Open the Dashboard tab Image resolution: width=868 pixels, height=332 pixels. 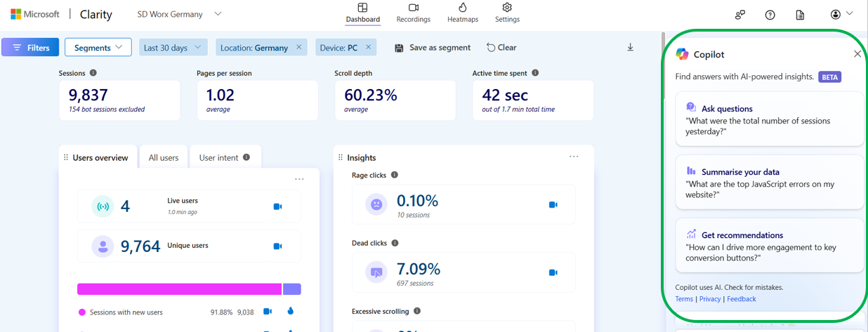coord(362,13)
